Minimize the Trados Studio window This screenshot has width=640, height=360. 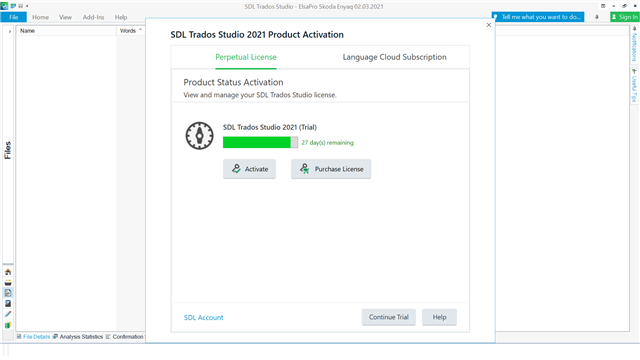(613, 6)
